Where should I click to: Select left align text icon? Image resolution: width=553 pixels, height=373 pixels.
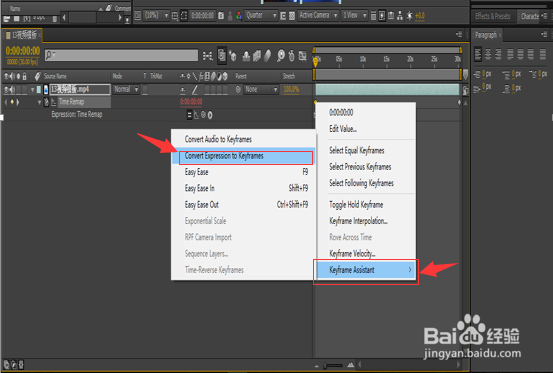[x=478, y=55]
